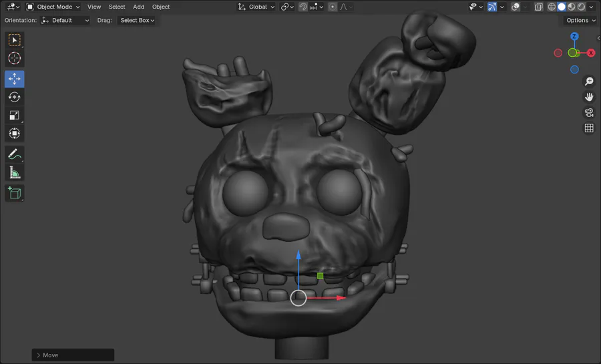The height and width of the screenshot is (364, 601).
Task: Switch to Rendered viewport shading
Action: pyautogui.click(x=582, y=7)
